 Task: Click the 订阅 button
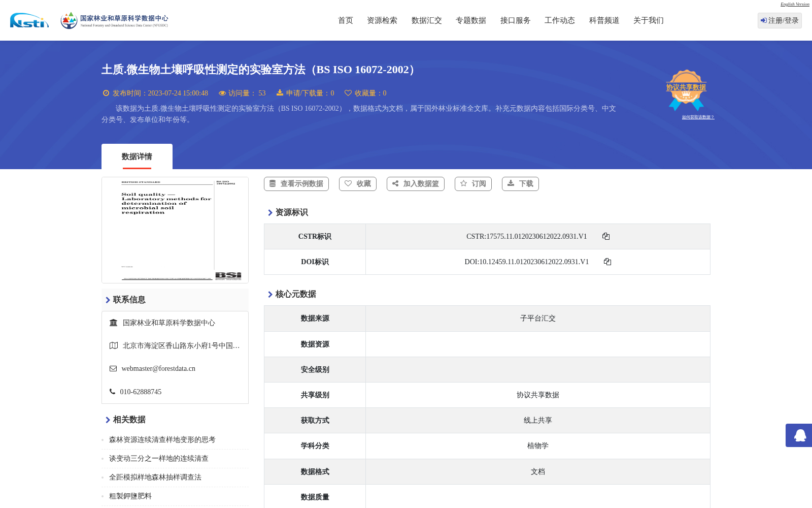[473, 184]
